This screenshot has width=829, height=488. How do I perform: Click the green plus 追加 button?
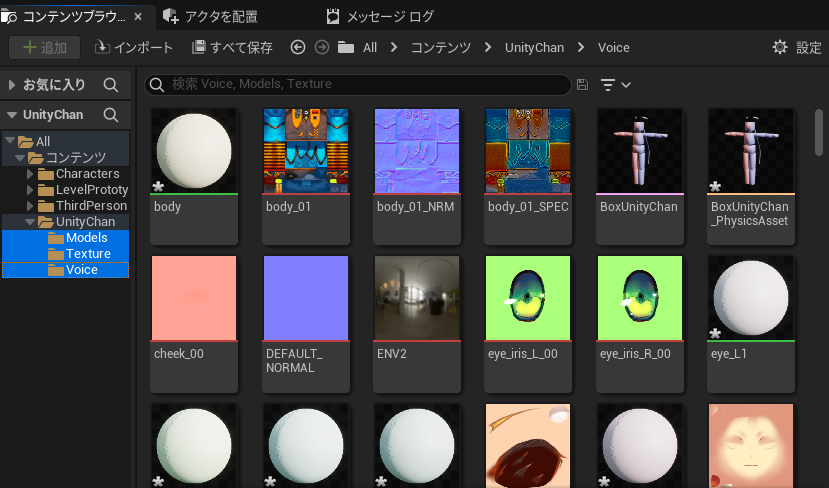click(45, 48)
